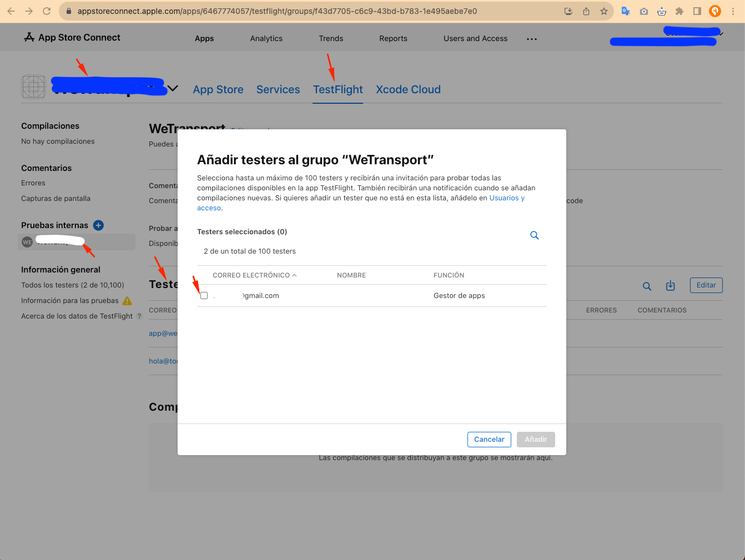The width and height of the screenshot is (745, 560).
Task: Check the gmail.com tester checkbox
Action: [204, 296]
